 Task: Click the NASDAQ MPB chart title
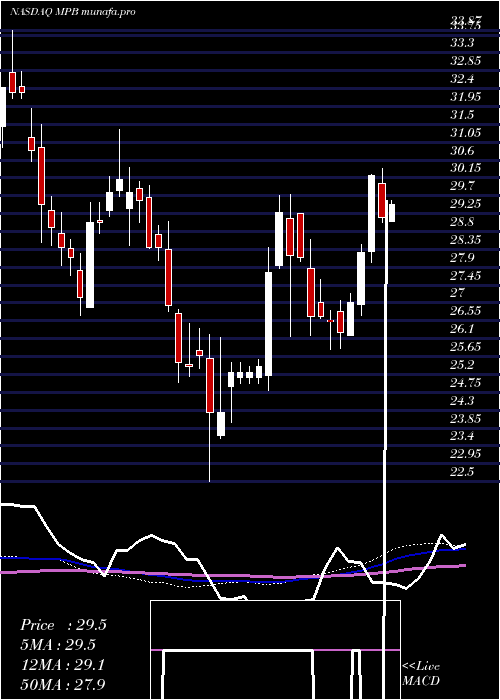click(x=72, y=12)
